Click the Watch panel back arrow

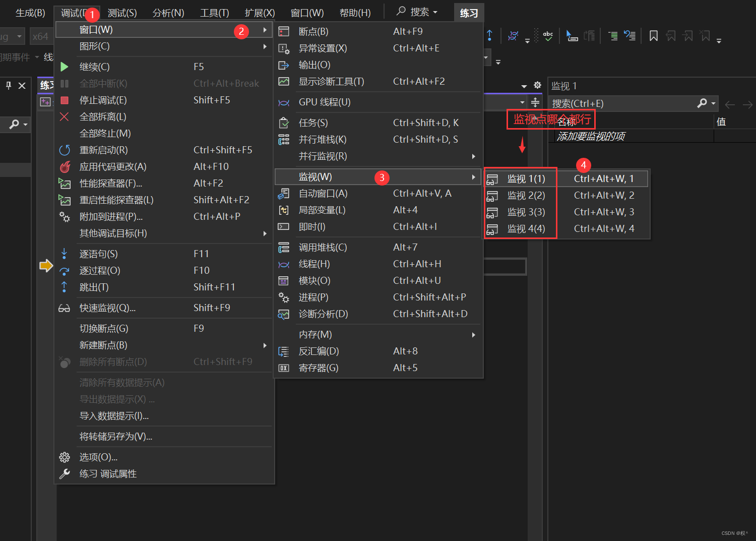729,104
